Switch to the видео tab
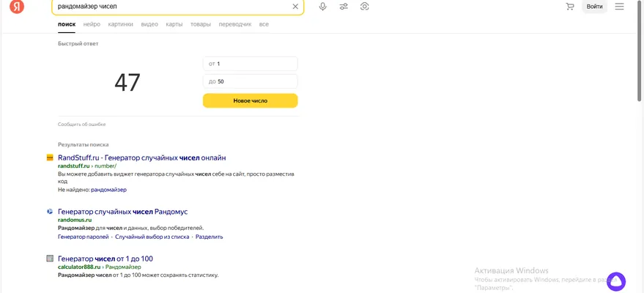 click(x=149, y=24)
